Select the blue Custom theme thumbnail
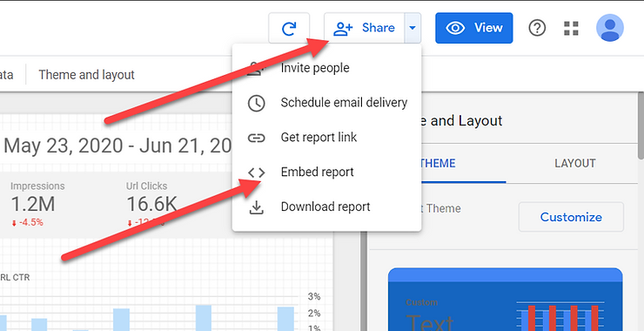Viewport: 644px width, 331px height. pyautogui.click(x=505, y=300)
